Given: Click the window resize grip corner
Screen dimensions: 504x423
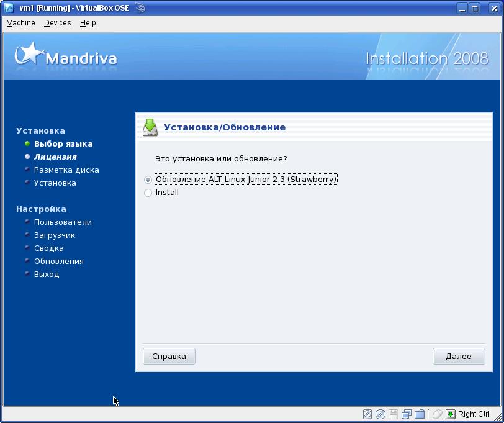Looking at the screenshot, I should [x=498, y=416].
